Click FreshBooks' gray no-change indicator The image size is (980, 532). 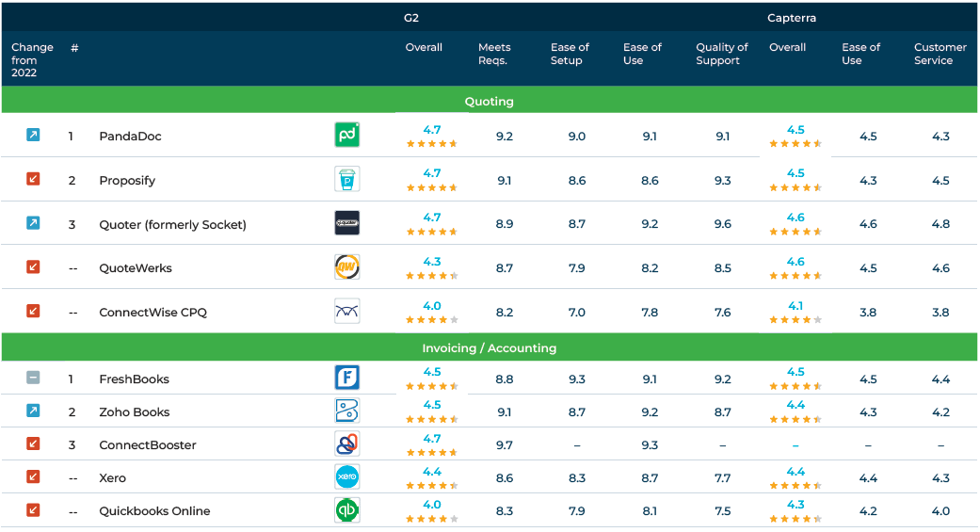(33, 378)
